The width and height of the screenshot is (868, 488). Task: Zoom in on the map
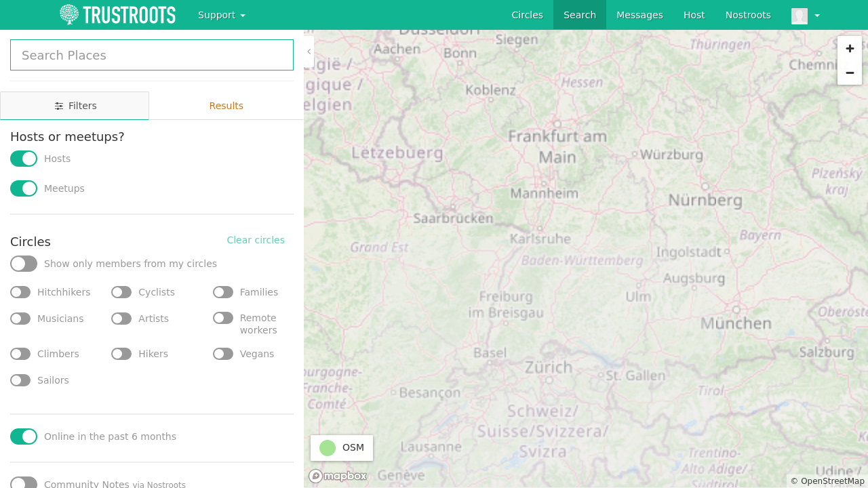tap(850, 49)
